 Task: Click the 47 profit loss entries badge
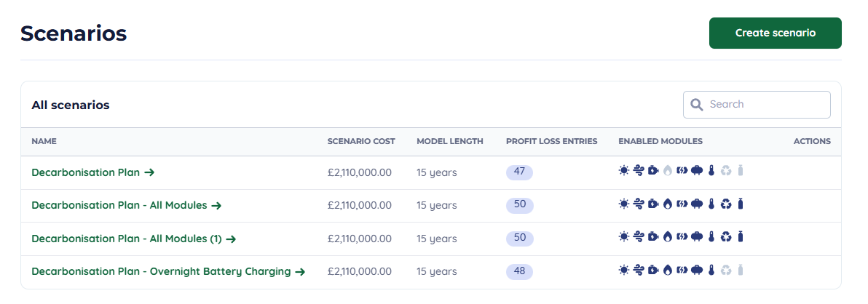519,172
